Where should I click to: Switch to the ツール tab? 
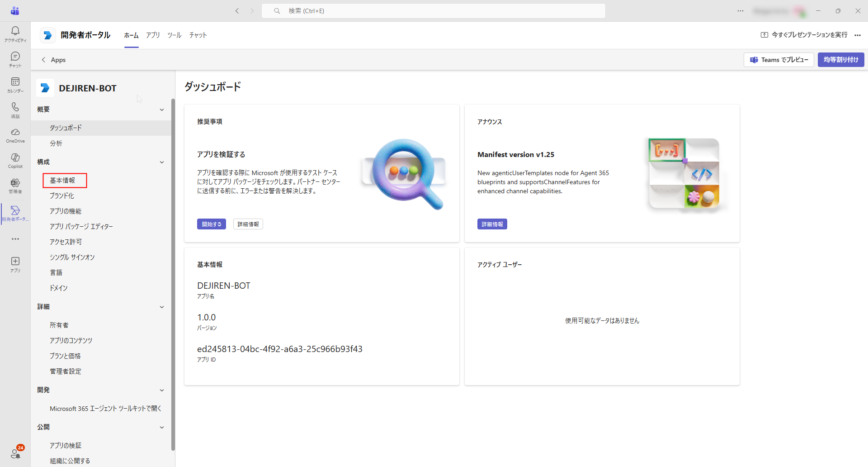point(175,35)
